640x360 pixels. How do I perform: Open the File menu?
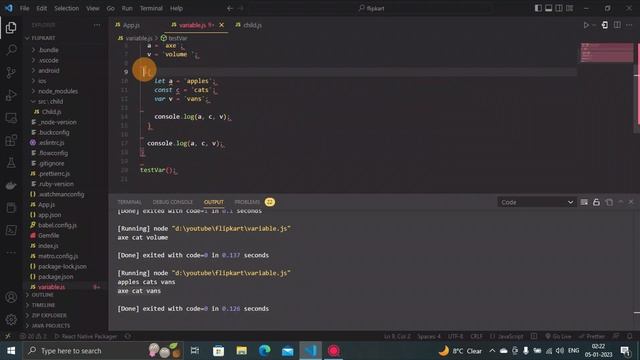(x=24, y=8)
